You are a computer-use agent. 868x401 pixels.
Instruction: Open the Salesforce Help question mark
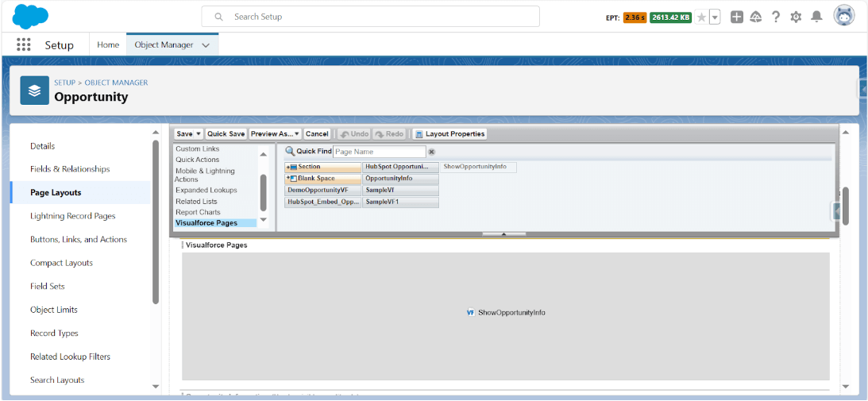tap(776, 17)
